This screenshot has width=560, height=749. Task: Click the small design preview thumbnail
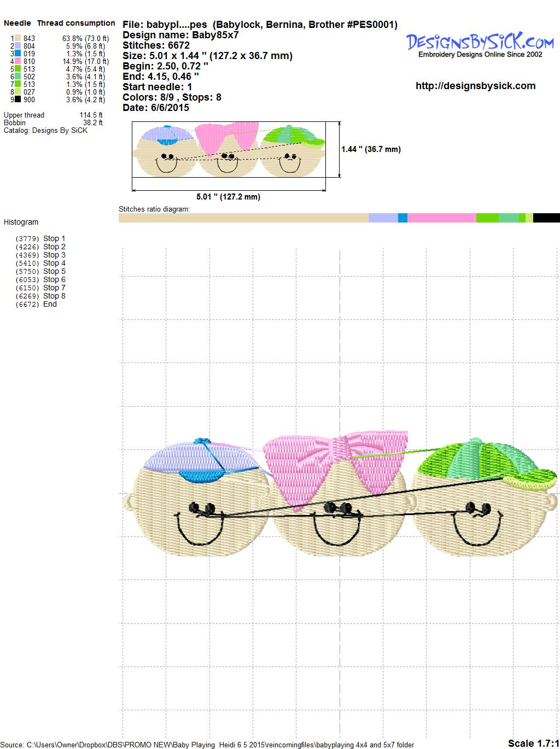pyautogui.click(x=229, y=149)
